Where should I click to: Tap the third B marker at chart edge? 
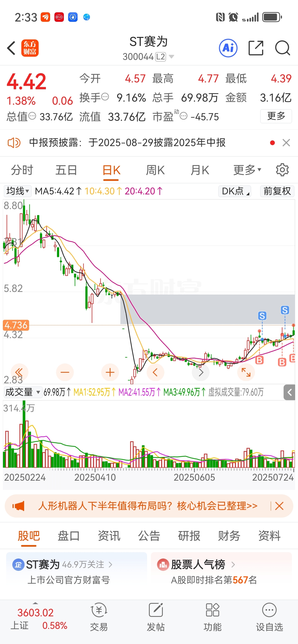coord(293,358)
